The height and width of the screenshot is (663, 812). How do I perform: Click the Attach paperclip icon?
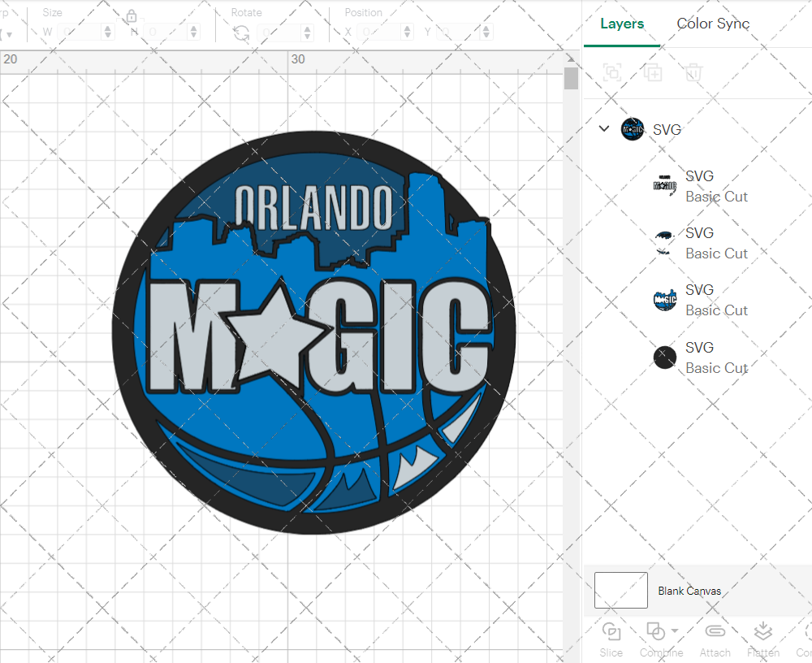(x=715, y=630)
